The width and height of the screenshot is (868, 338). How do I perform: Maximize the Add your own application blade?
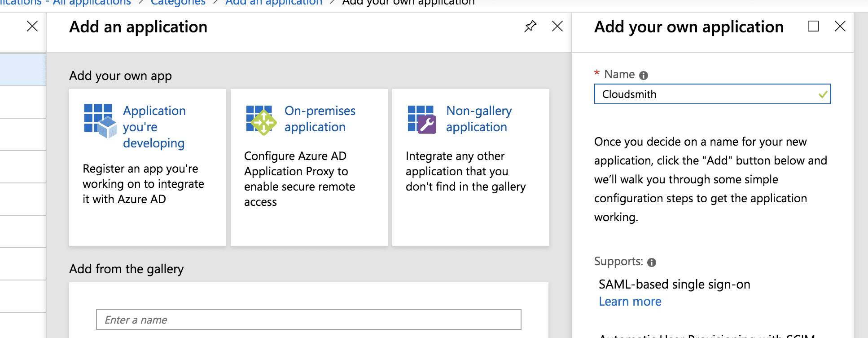pos(813,27)
